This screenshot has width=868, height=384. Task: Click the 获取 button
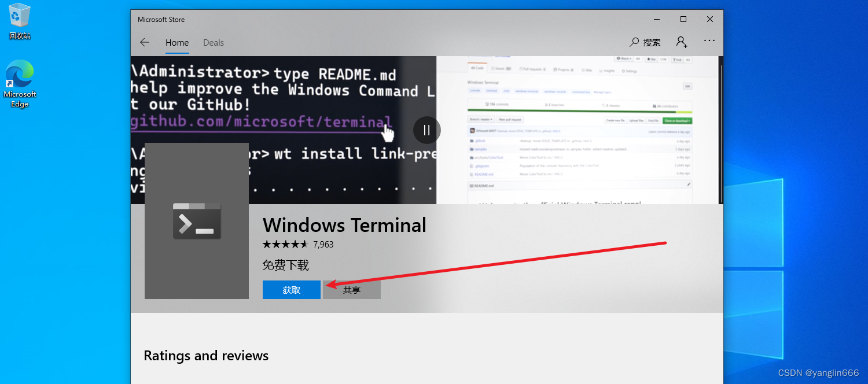point(292,290)
